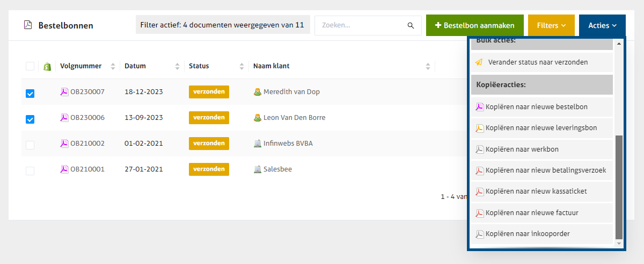644x264 pixels.
Task: Click the company icon next to Salesbee
Action: tap(258, 169)
